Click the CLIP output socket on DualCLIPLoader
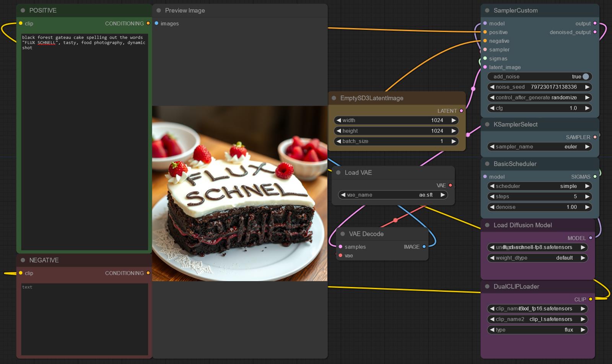Screen dimensions: 612x364 click(x=591, y=299)
